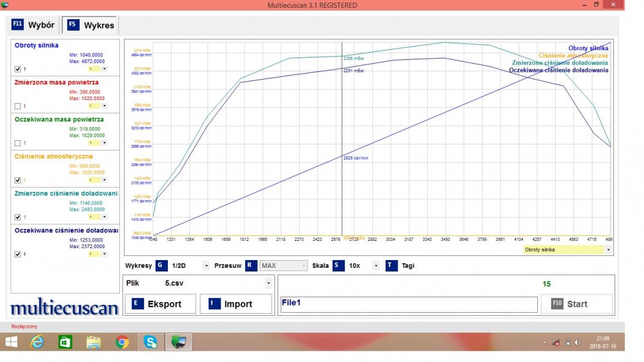
Task: Click the multiecuscan logo
Action: click(64, 307)
